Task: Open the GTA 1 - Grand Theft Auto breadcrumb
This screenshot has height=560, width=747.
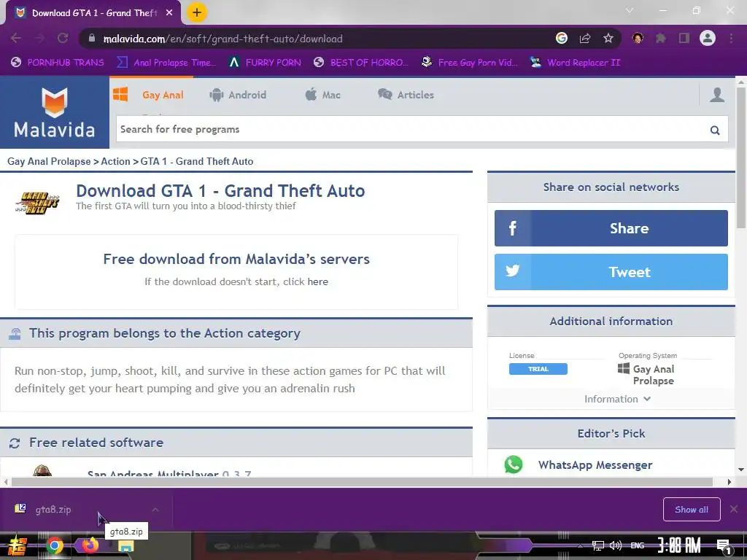Action: (x=197, y=161)
